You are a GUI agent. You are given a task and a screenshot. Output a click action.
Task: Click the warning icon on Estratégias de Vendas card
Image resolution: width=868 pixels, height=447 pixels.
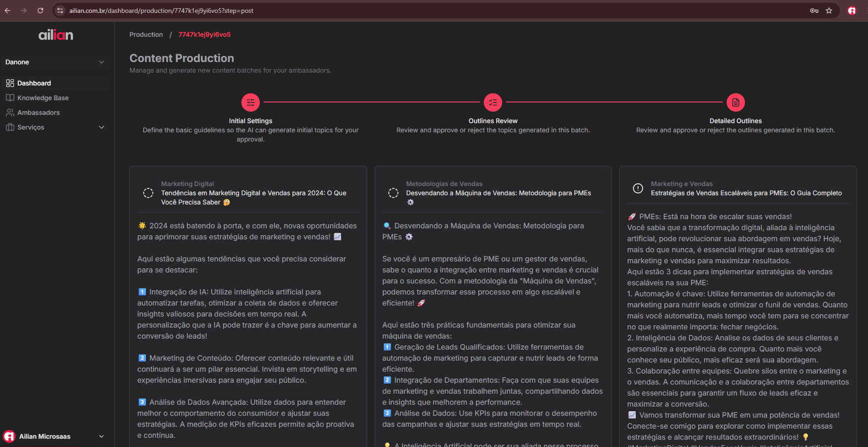(638, 188)
